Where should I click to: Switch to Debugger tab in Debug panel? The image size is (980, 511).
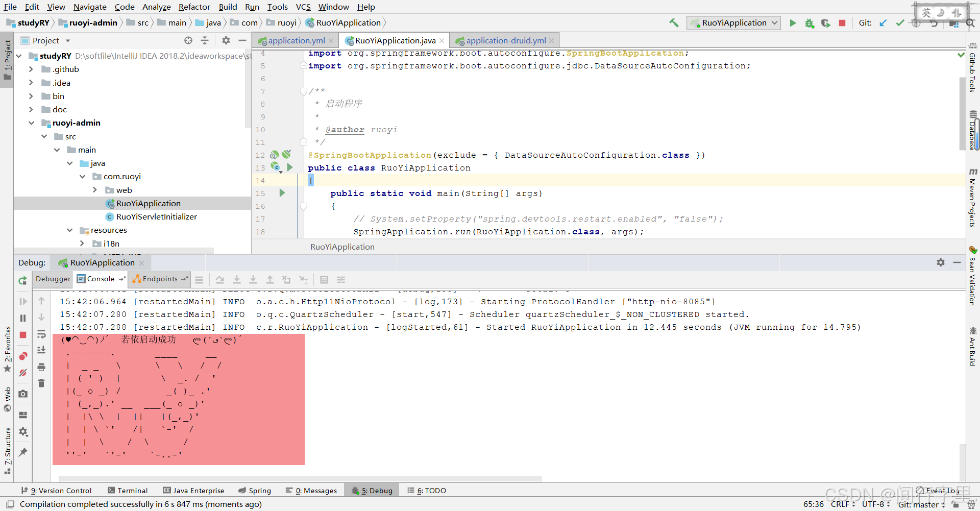(x=53, y=279)
